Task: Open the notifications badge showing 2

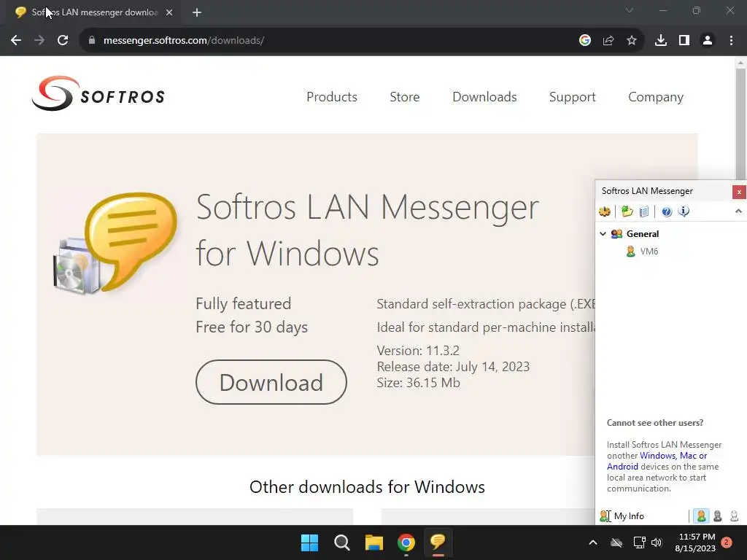Action: (x=727, y=542)
